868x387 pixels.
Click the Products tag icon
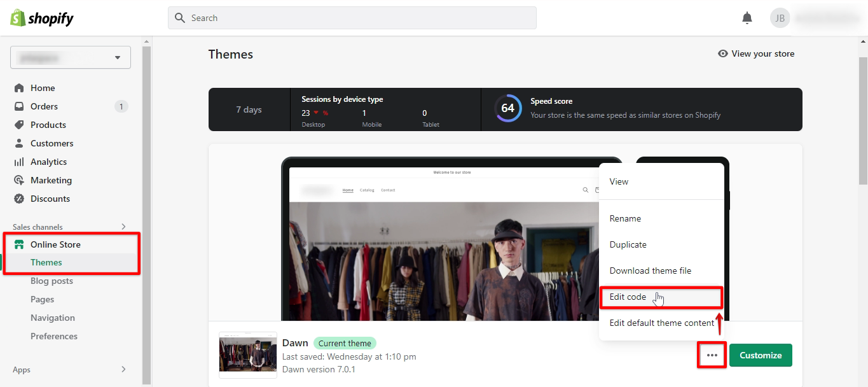point(19,125)
